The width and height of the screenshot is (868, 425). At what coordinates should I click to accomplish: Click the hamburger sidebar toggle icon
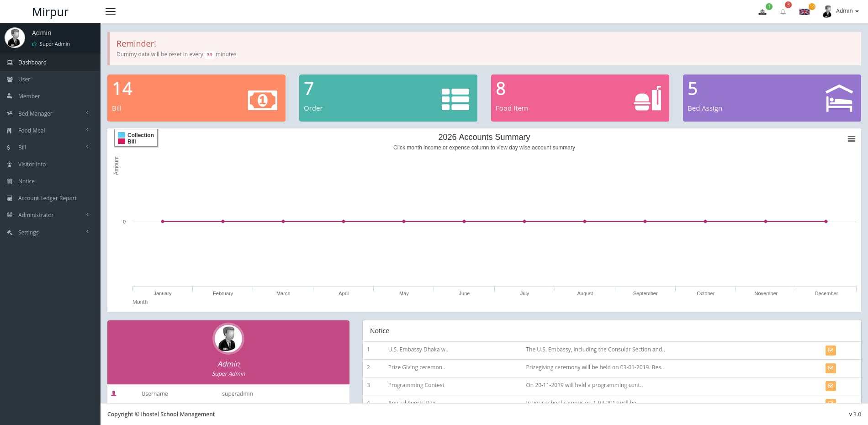click(110, 11)
